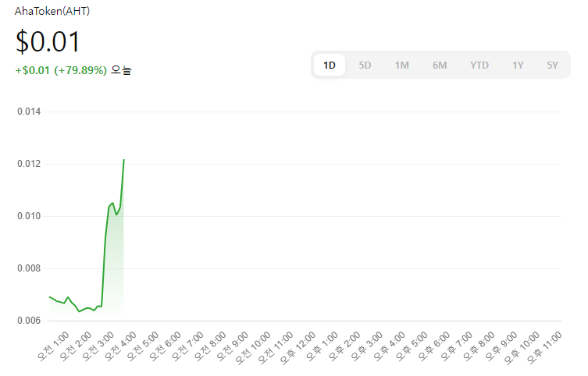
Task: Click the 오후 11:00 axis label
Action: (544, 348)
